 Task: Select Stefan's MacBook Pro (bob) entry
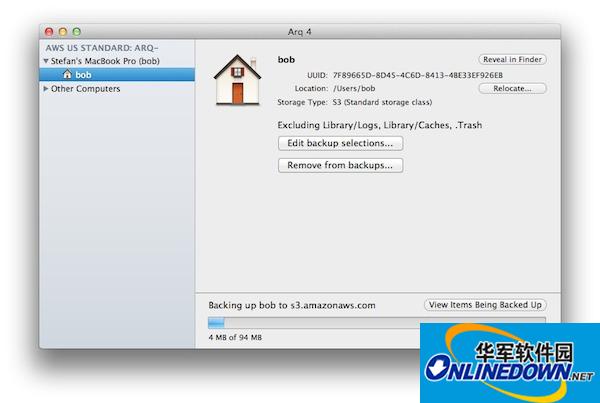105,61
